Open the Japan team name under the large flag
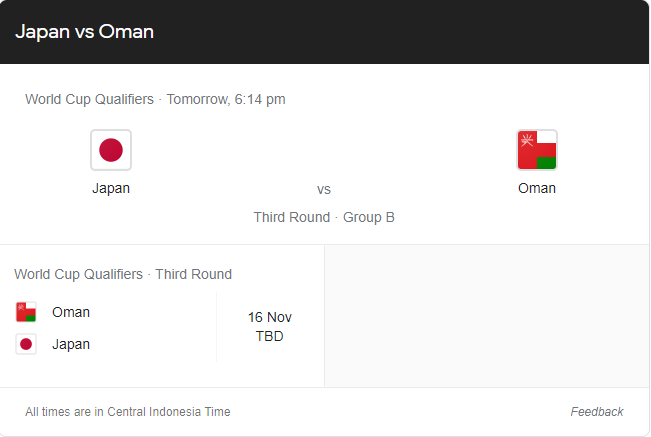This screenshot has height=437, width=651. pyautogui.click(x=111, y=188)
